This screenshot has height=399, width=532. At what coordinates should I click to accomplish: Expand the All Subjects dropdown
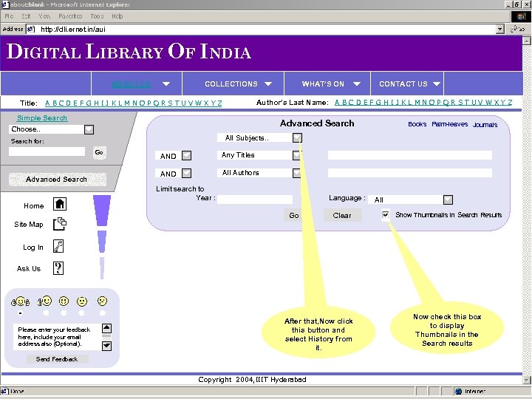click(297, 137)
